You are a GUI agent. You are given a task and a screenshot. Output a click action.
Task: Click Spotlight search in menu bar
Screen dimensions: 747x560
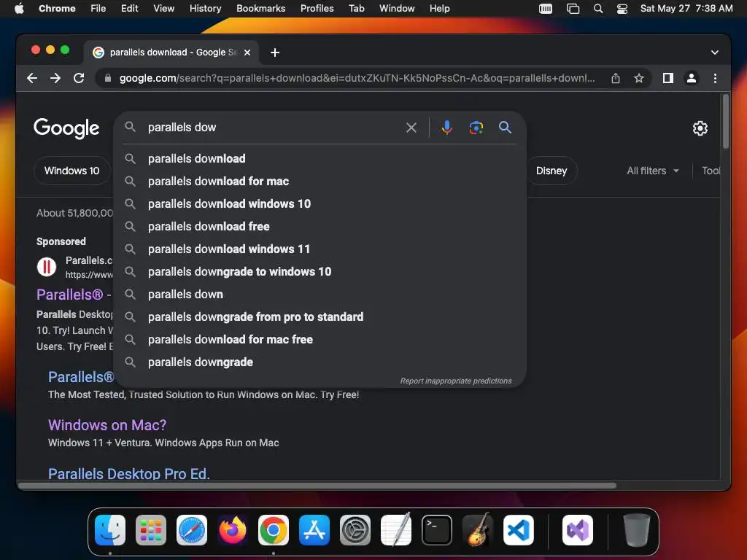(x=598, y=9)
